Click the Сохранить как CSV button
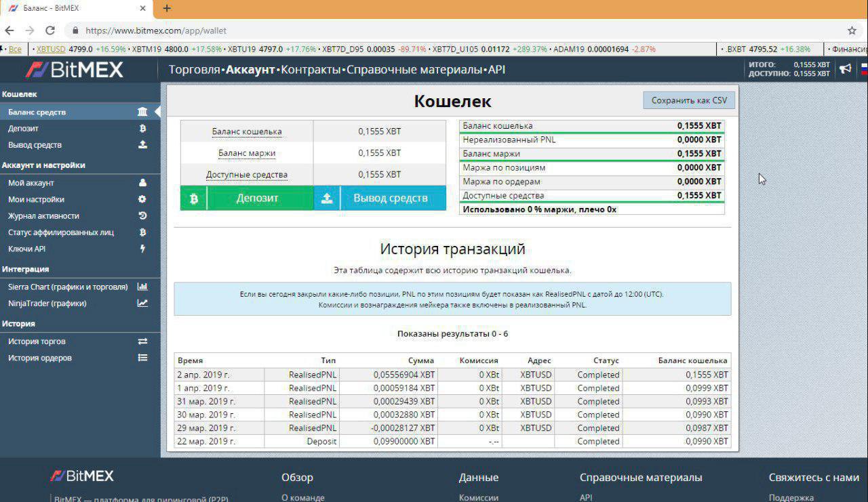Viewport: 868px width, 502px height. click(689, 100)
